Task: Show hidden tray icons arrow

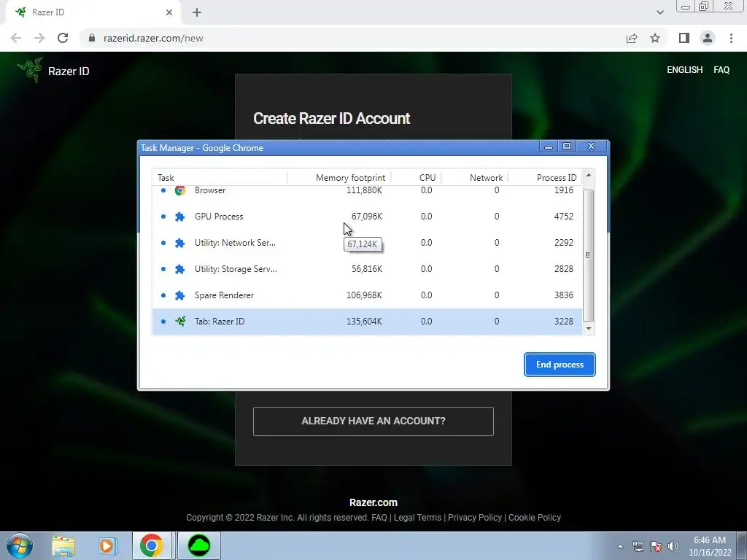Action: coord(620,546)
